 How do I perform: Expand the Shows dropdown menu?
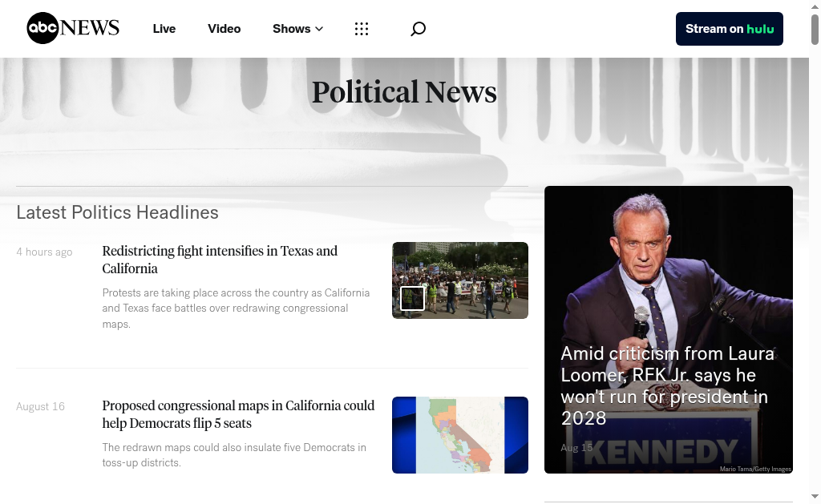point(297,29)
